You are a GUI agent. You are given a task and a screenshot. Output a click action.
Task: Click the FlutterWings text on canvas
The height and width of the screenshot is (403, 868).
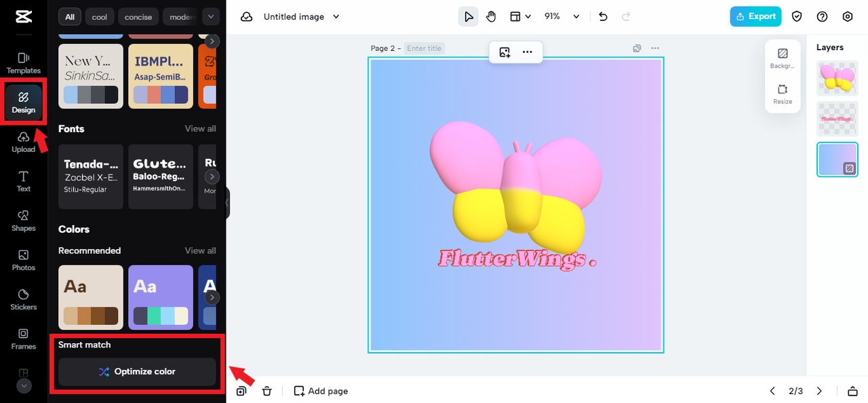(x=517, y=258)
